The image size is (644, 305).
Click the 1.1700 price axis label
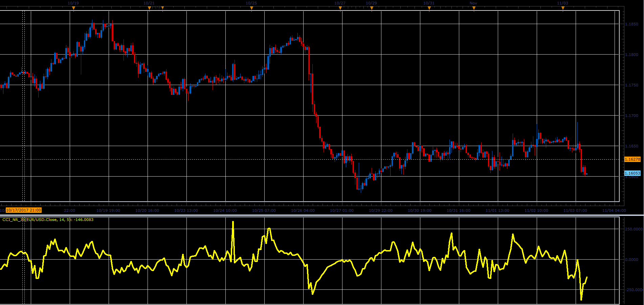click(x=631, y=116)
